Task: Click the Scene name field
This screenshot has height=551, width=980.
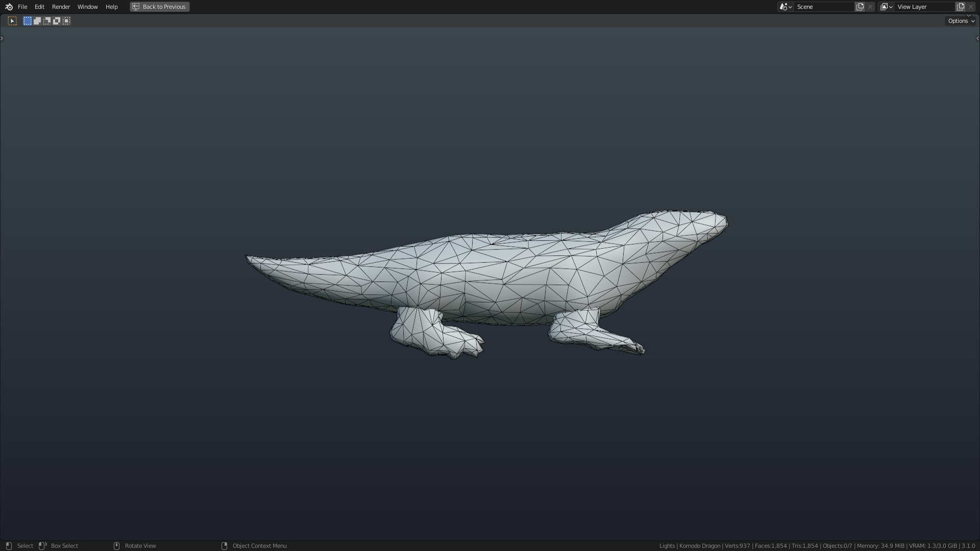Action: tap(824, 7)
